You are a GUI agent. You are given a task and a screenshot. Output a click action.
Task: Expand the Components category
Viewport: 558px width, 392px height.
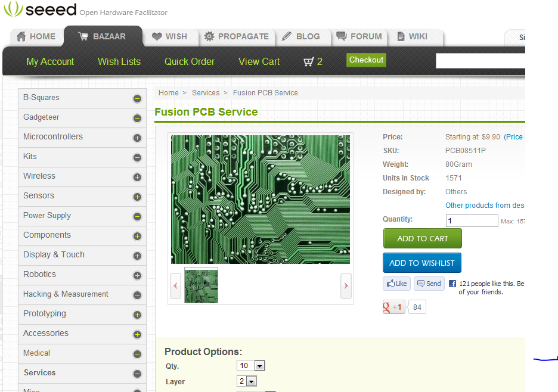coord(137,236)
